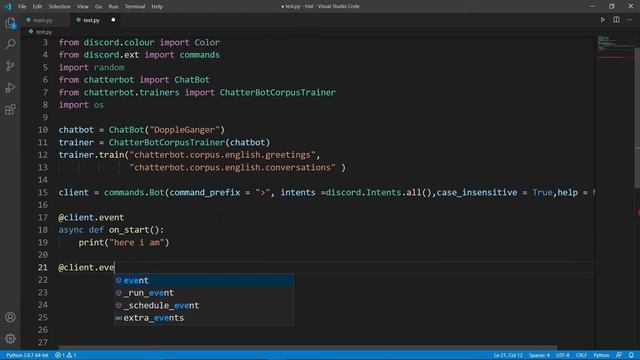Click line number 15 in the gutter
Viewport: 640px width, 360px height.
coord(43,192)
